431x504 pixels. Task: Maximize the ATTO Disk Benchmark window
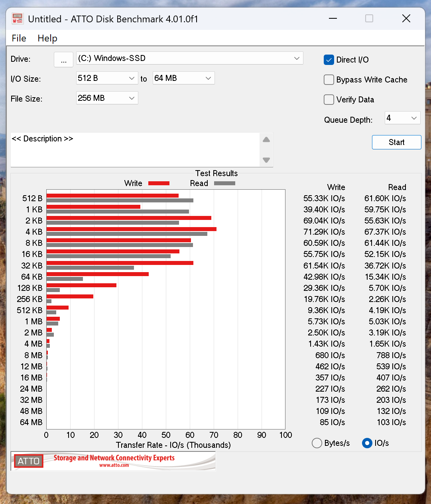(x=369, y=19)
